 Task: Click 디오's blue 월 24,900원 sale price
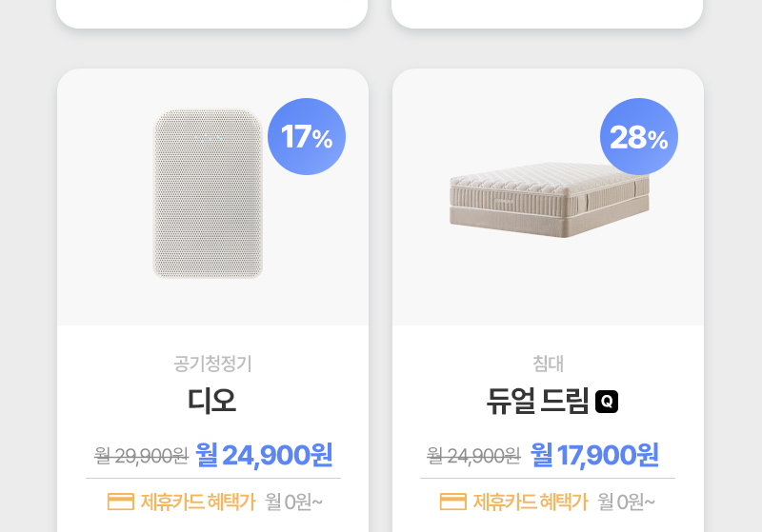click(264, 455)
